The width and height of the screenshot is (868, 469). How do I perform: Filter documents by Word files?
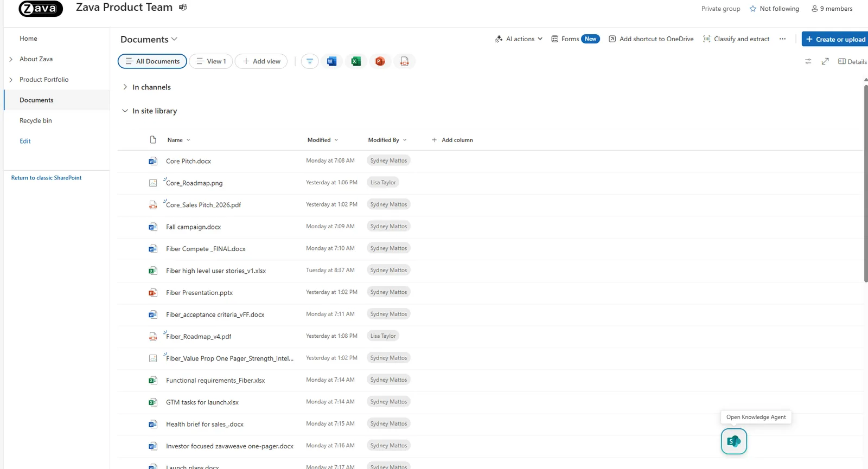(331, 61)
